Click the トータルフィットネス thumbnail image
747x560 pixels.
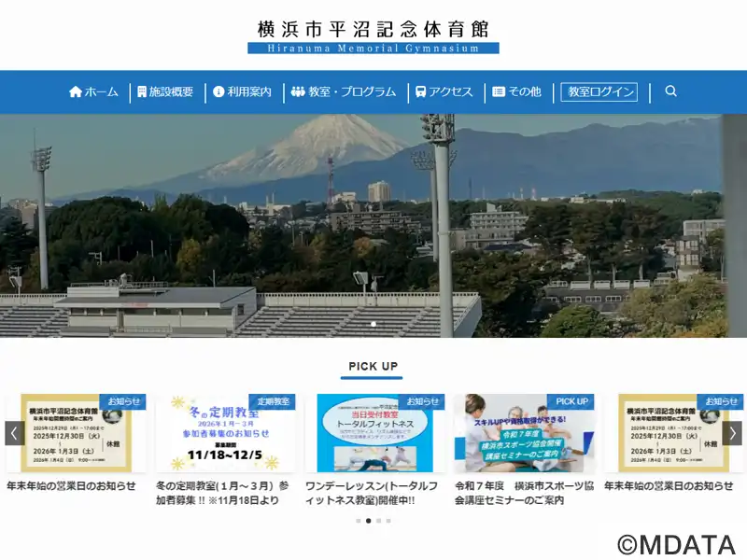point(373,433)
